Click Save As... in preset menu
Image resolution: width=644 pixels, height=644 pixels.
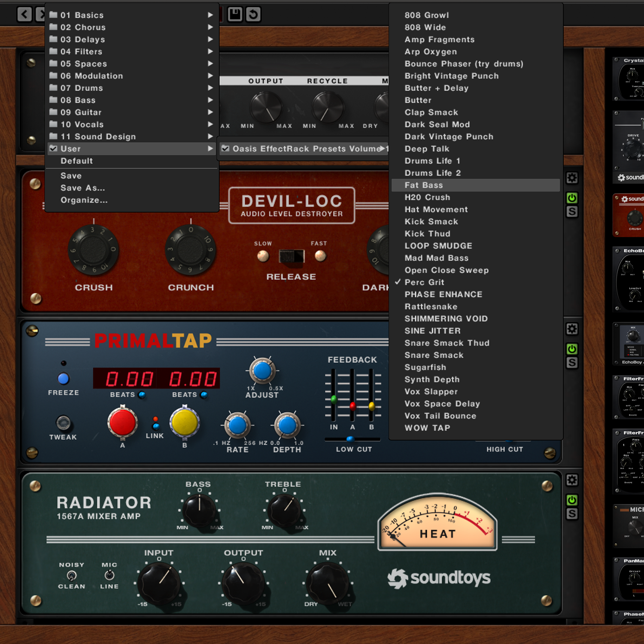[x=82, y=188]
